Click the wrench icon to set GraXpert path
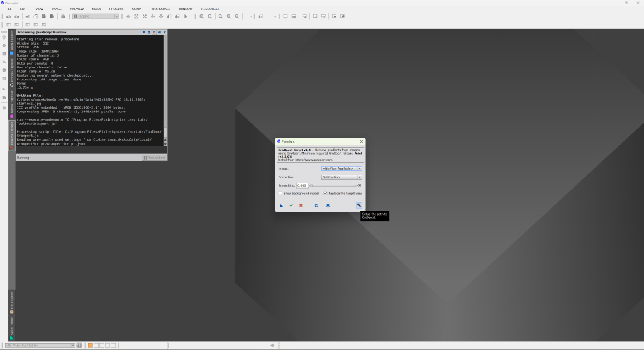 click(358, 205)
